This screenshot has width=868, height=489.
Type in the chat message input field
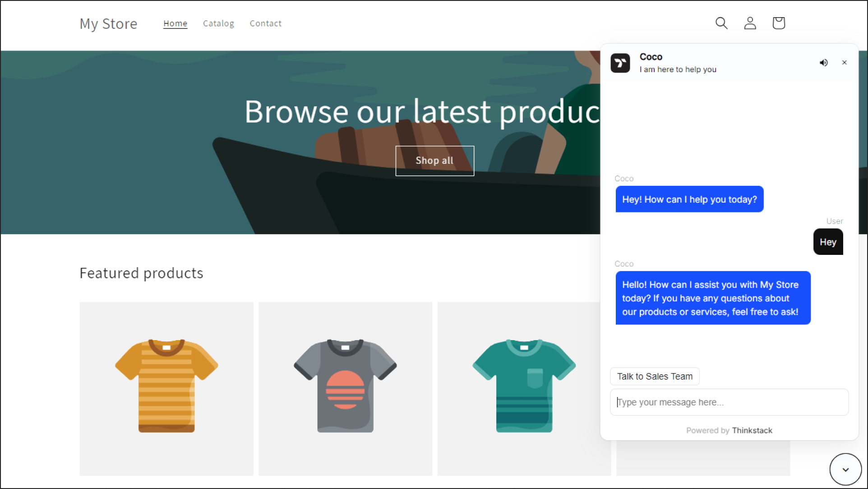click(729, 402)
